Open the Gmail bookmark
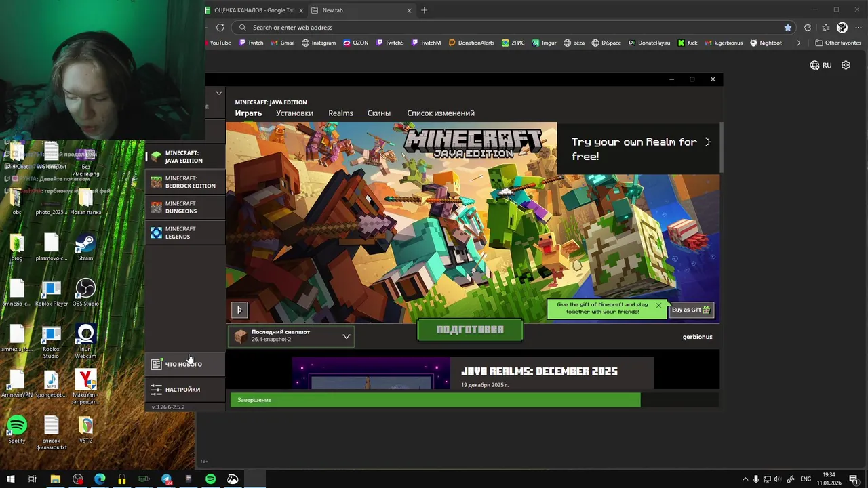868x488 pixels. 283,43
